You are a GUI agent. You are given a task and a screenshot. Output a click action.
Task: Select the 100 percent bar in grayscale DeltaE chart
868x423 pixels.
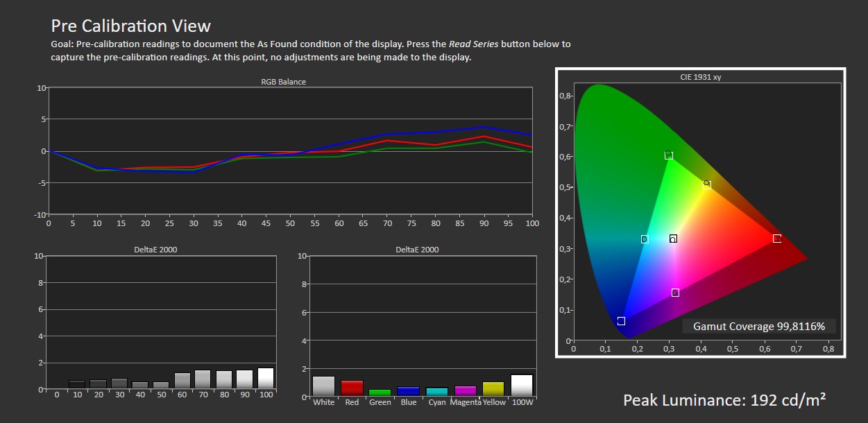(x=266, y=378)
